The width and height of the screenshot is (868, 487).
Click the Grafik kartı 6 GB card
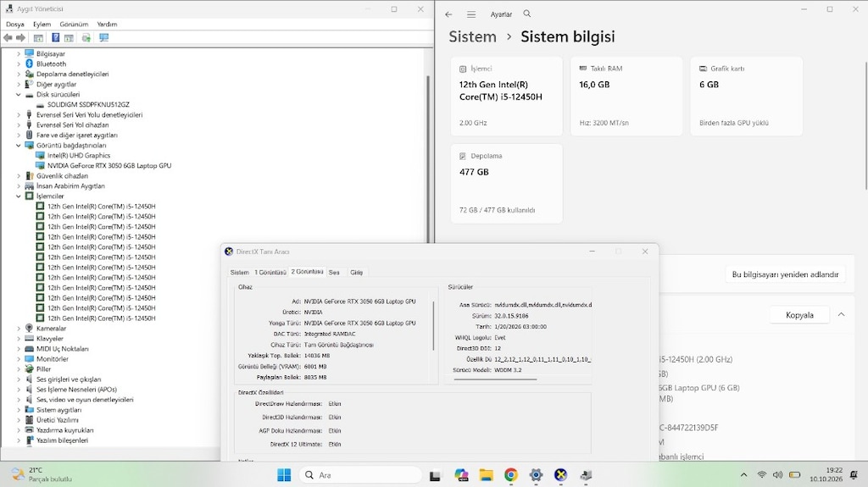746,97
